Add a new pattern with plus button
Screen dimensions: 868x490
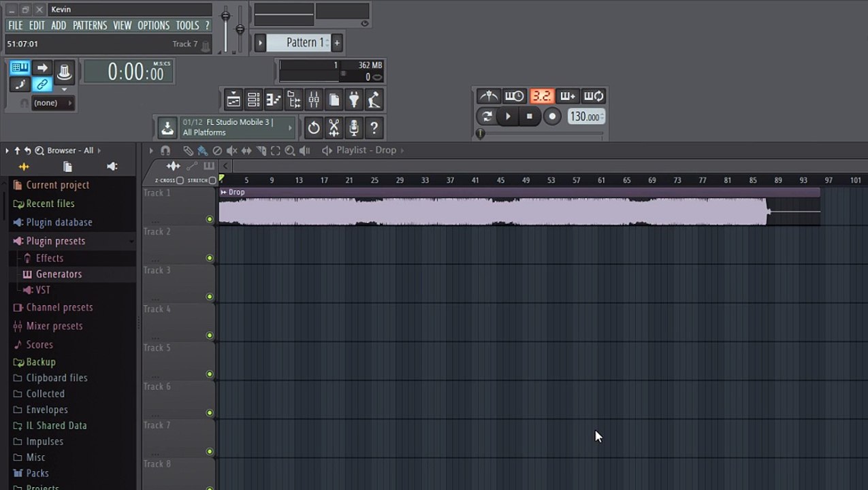tap(337, 43)
